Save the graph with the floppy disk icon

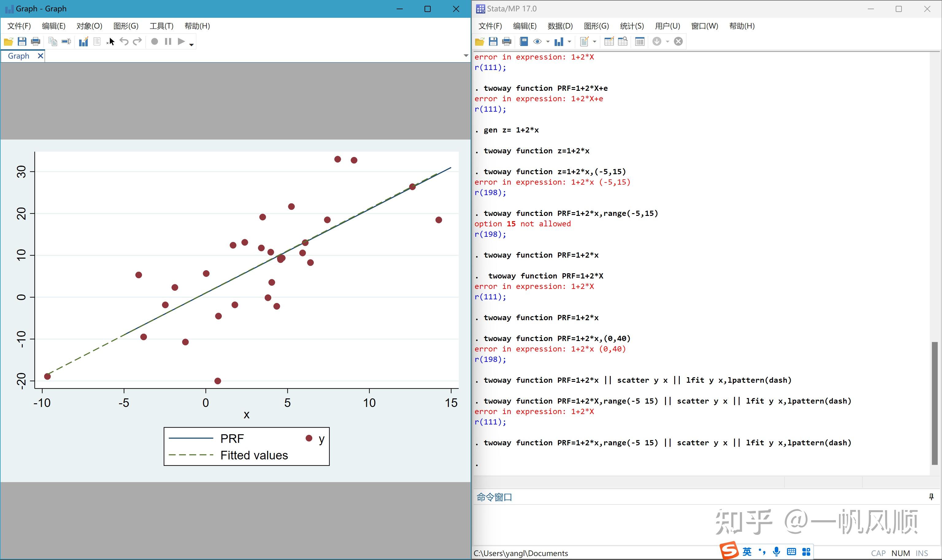(x=22, y=41)
